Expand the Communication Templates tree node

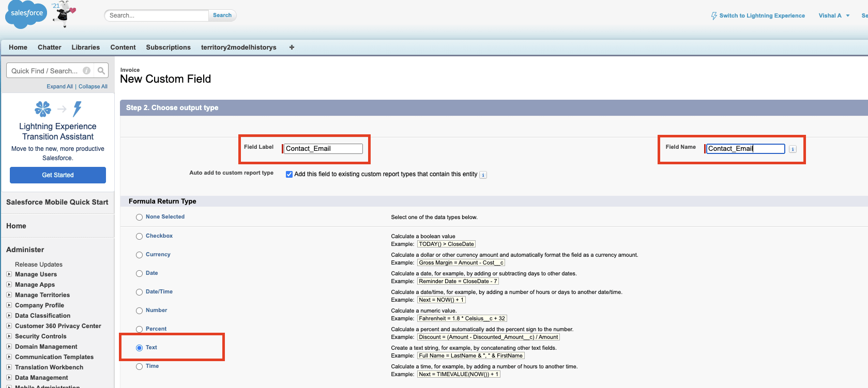(x=9, y=357)
